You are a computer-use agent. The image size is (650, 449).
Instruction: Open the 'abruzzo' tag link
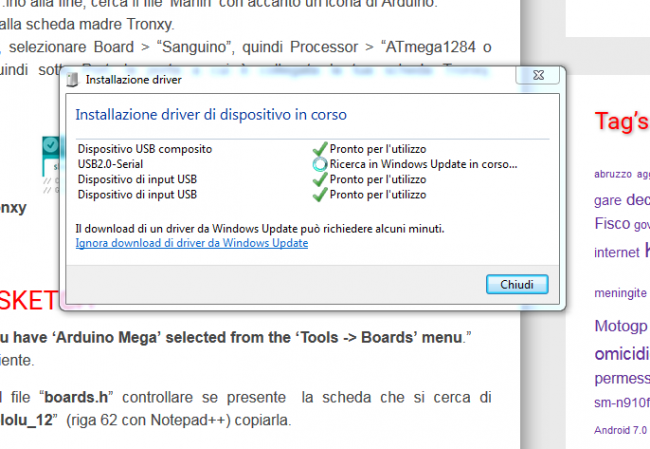(x=612, y=173)
